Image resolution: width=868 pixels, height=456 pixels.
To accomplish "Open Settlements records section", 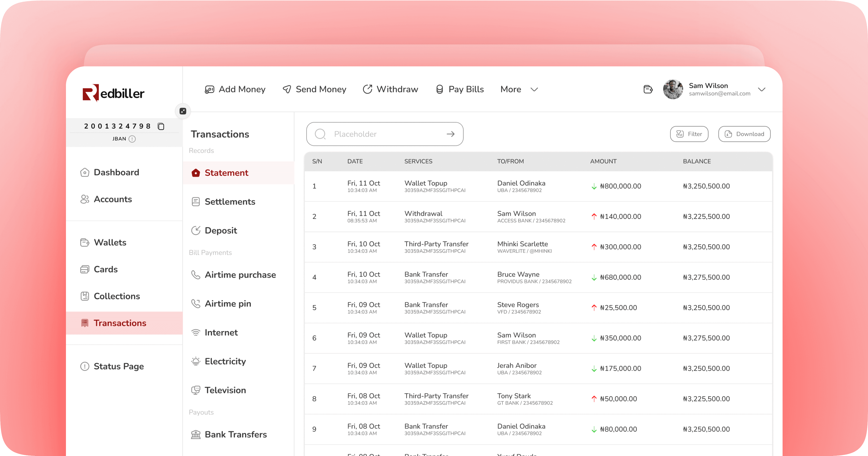I will (x=230, y=202).
